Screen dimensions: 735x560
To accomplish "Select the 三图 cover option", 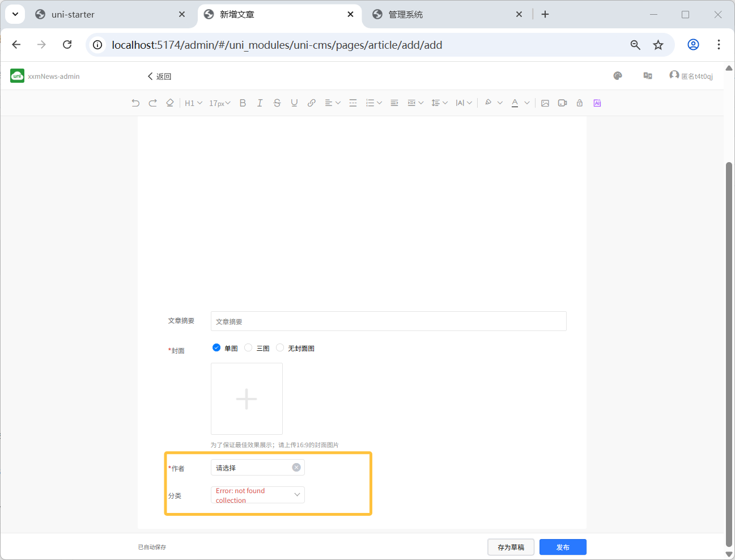I will (248, 348).
